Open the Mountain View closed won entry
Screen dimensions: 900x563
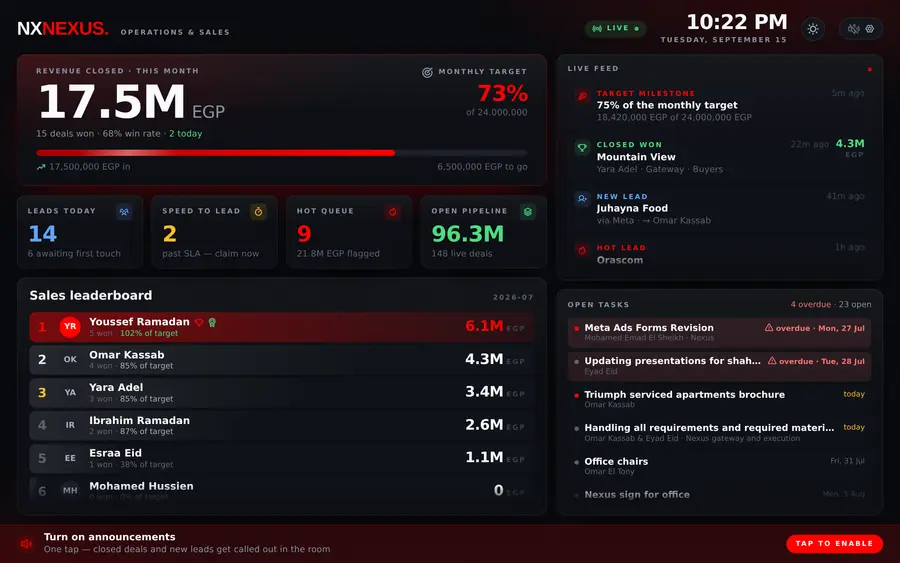(719, 157)
